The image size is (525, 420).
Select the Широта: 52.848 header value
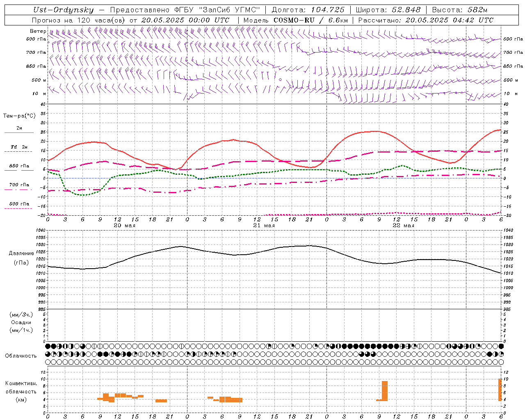tap(388, 10)
